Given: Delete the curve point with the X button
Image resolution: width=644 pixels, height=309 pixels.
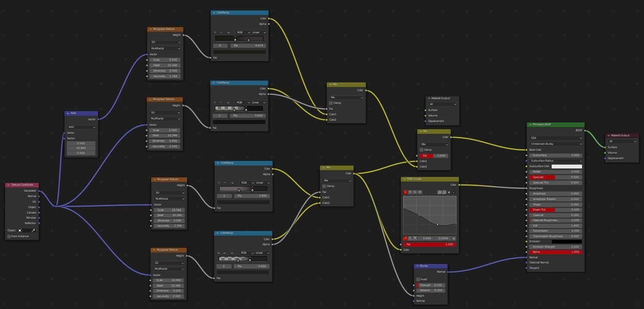Looking at the screenshot, I should (454, 239).
